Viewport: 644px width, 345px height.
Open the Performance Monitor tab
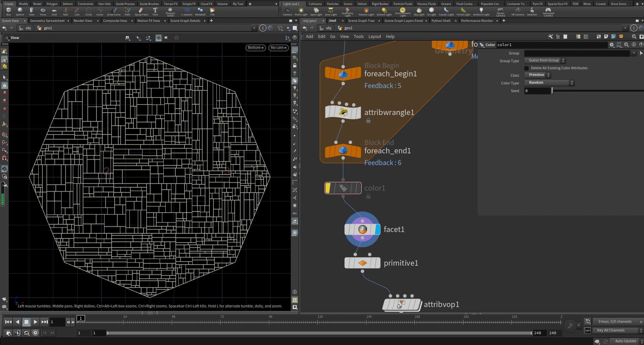(x=477, y=21)
